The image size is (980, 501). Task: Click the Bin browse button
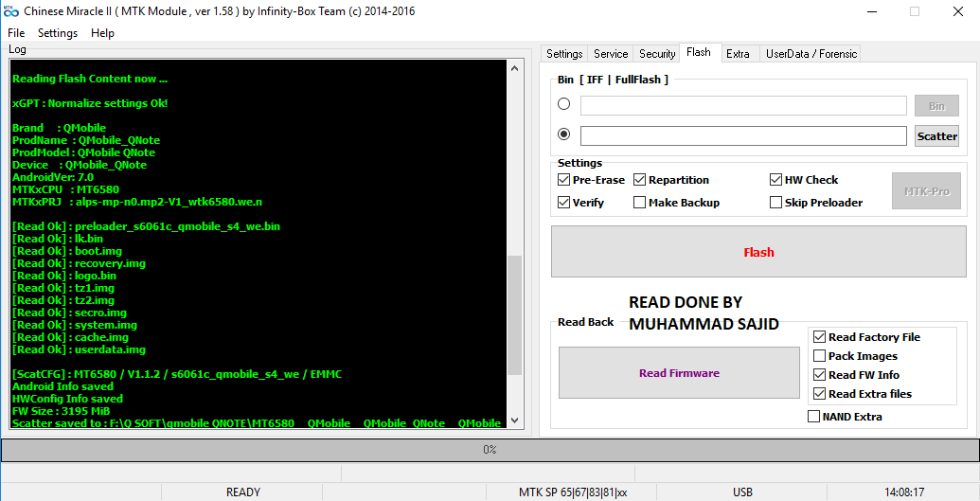[936, 106]
